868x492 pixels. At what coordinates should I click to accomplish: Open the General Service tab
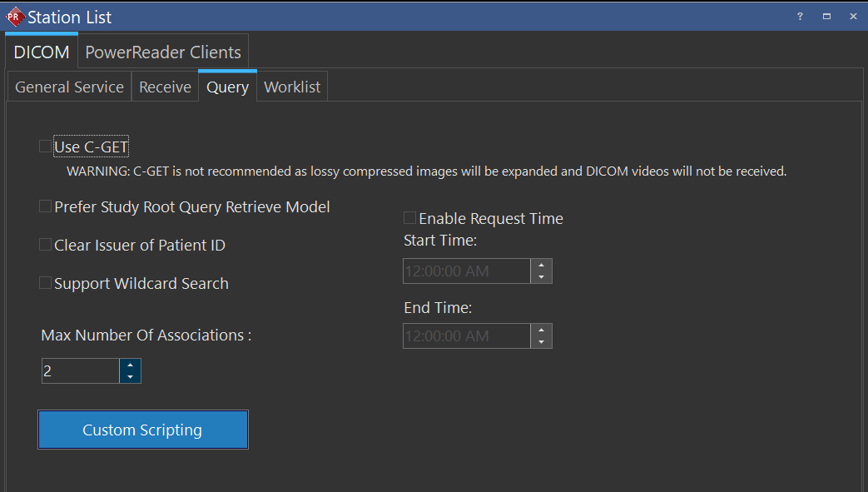[69, 87]
